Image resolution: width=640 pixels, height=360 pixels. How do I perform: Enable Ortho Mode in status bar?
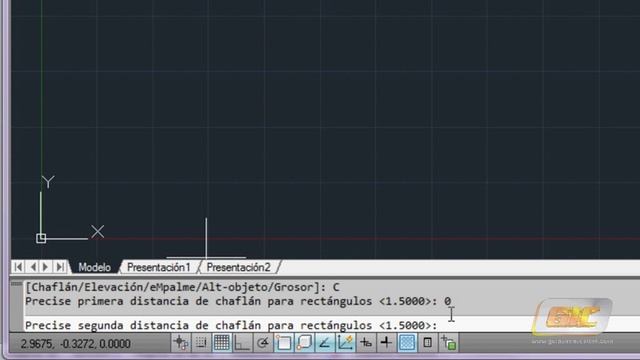242,342
